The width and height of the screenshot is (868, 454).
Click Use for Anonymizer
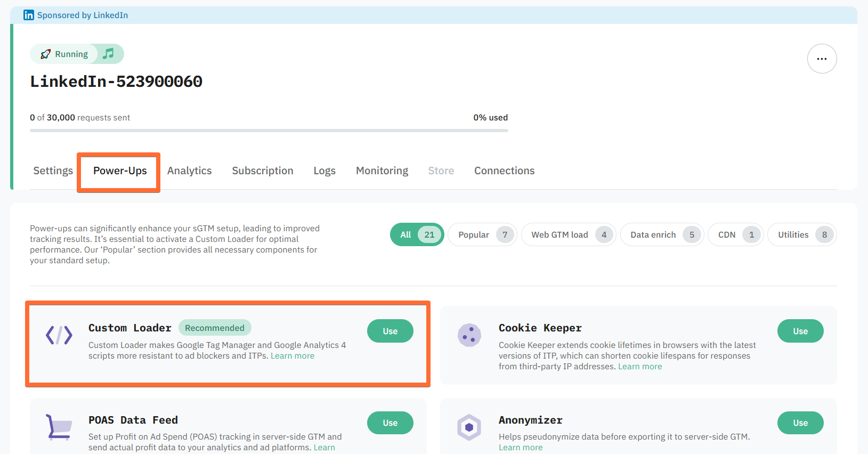(800, 423)
